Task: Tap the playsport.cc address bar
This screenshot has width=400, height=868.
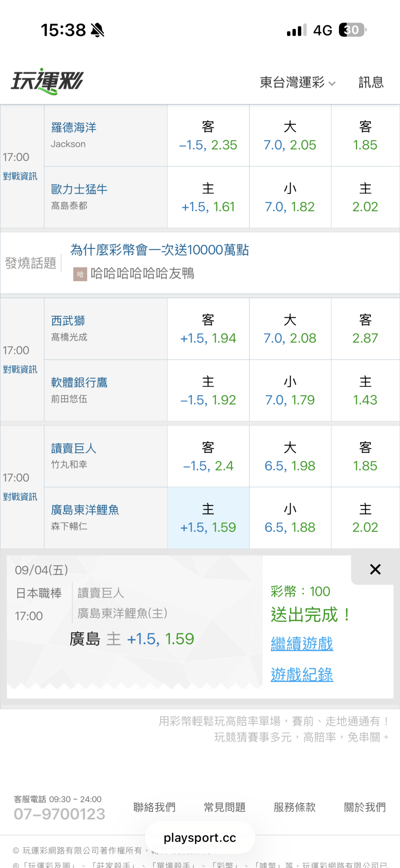Action: (x=200, y=838)
